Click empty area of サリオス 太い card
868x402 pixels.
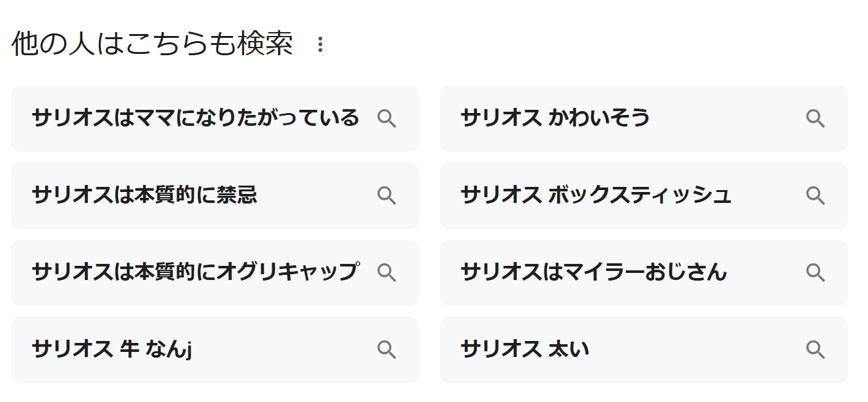(697, 350)
